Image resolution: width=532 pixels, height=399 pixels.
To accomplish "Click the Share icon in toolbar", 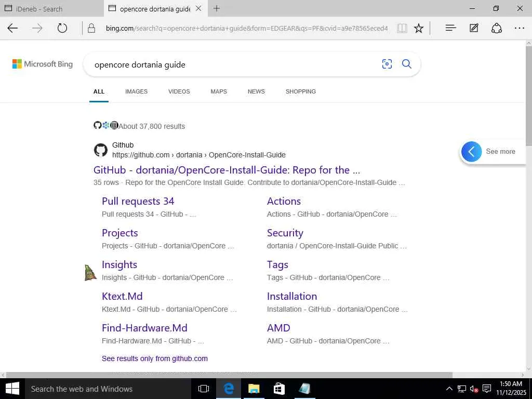I will coord(497,28).
